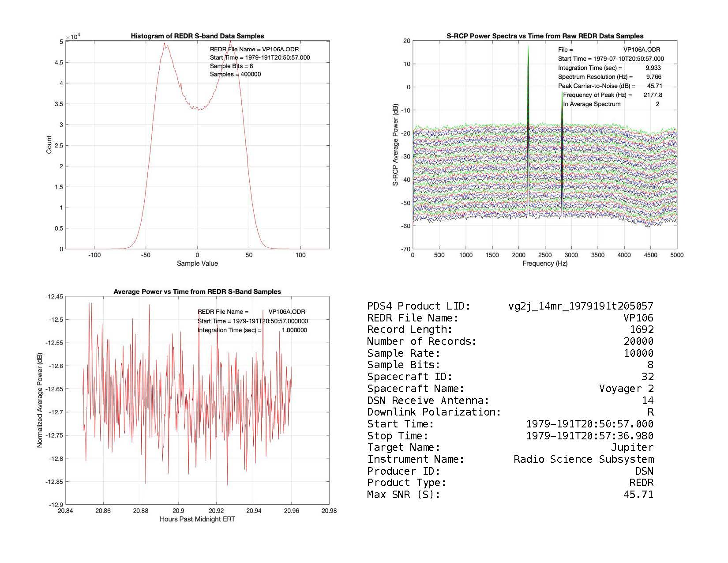Image resolution: width=728 pixels, height=563 pixels.
Task: Click the 'Frequency (Hz)' axis label
Action: 545,264
